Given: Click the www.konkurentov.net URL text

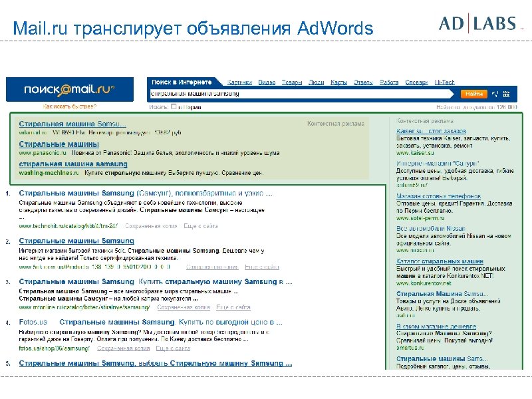Looking at the screenshot, I should coord(424,283).
